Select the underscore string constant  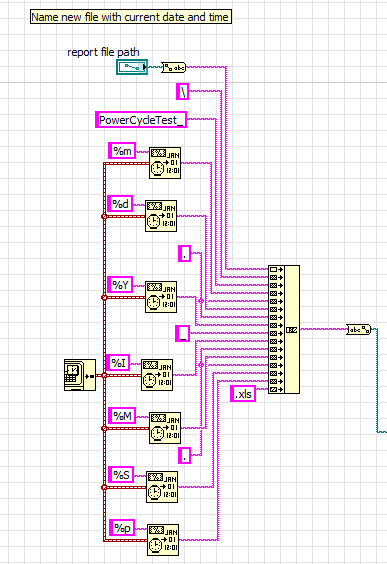point(182,333)
